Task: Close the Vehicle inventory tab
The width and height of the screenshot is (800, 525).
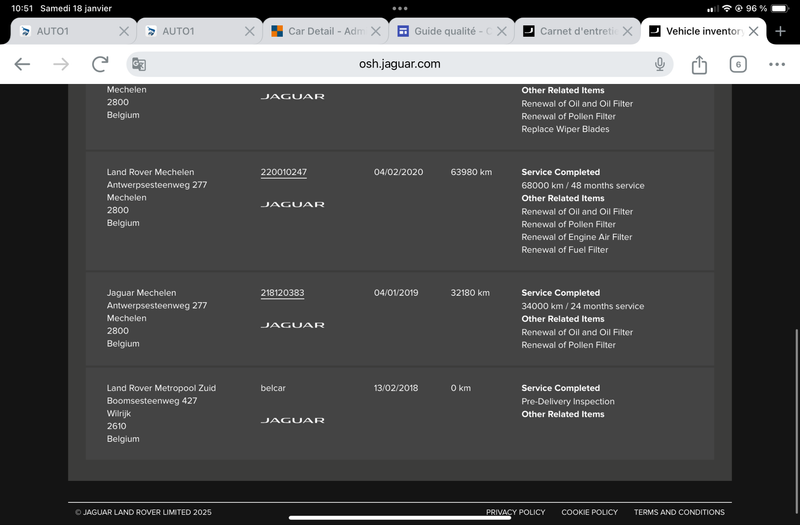Action: tap(753, 31)
